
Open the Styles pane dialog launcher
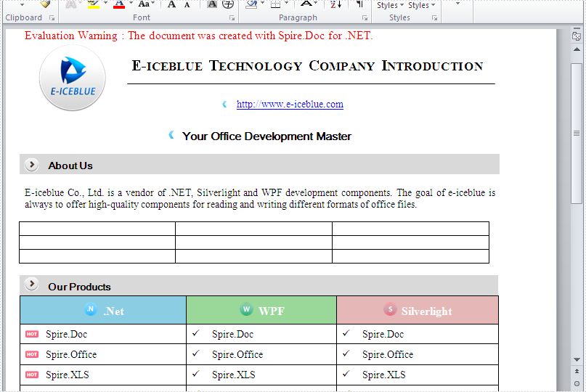[434, 18]
